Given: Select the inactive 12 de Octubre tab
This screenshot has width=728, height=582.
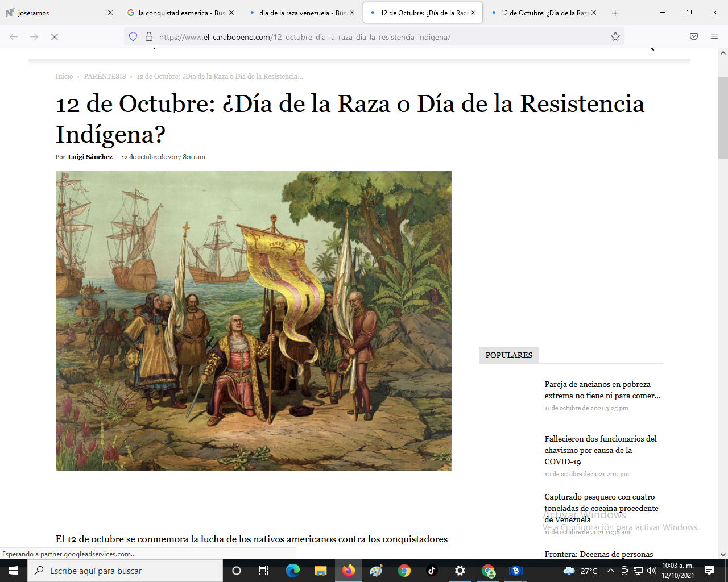Looking at the screenshot, I should click(543, 13).
